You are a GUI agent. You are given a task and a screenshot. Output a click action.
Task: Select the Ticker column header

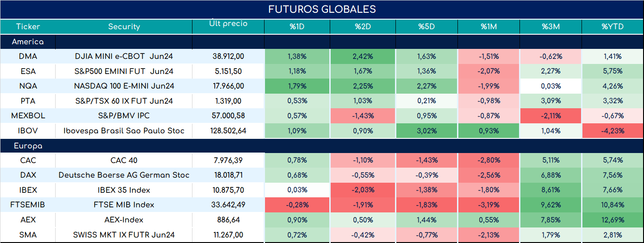[x=28, y=26]
